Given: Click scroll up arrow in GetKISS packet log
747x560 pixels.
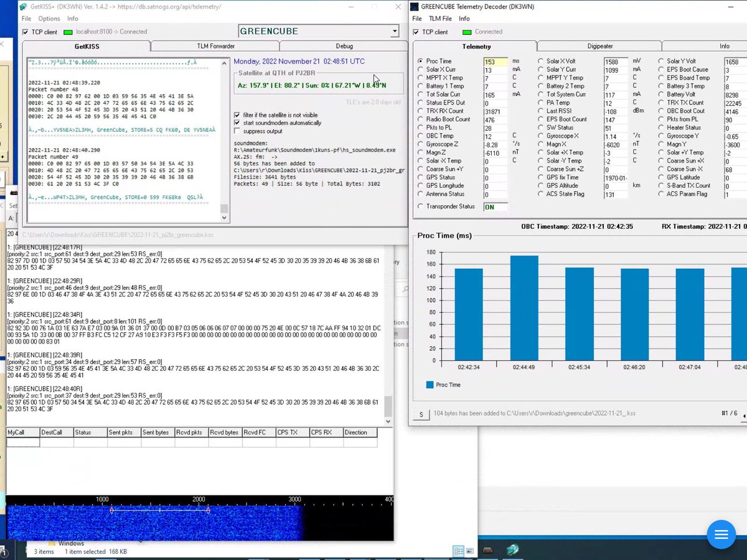Looking at the screenshot, I should (225, 63).
